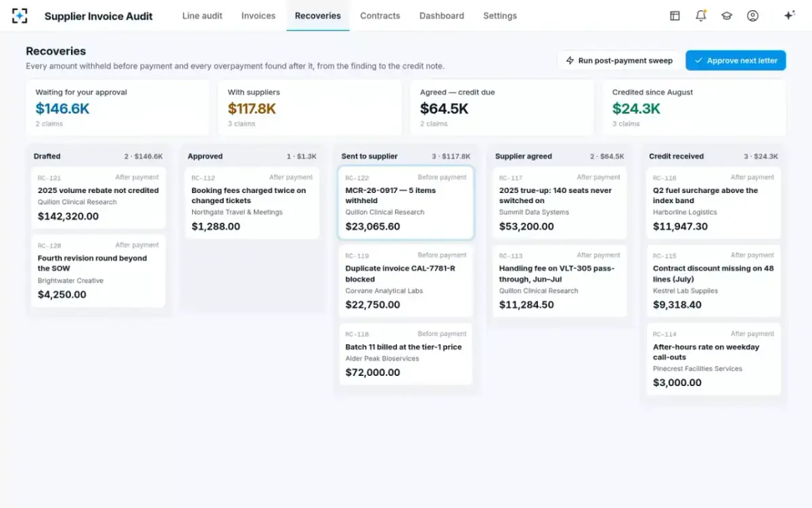Open the With suppliers summary card
The height and width of the screenshot is (508, 812).
[x=310, y=108]
